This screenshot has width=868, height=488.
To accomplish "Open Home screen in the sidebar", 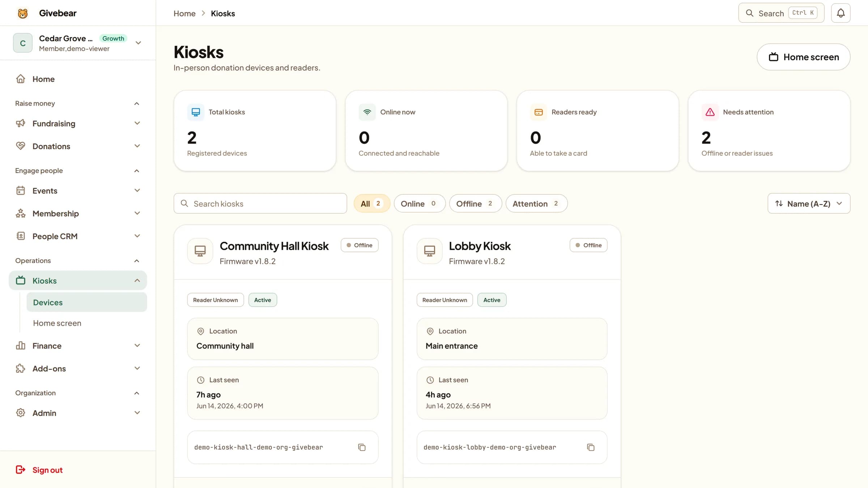I will point(87,323).
